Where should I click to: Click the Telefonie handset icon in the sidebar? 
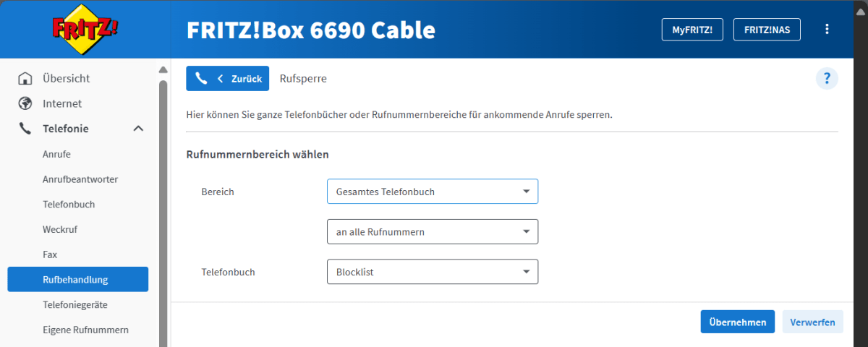click(x=25, y=129)
